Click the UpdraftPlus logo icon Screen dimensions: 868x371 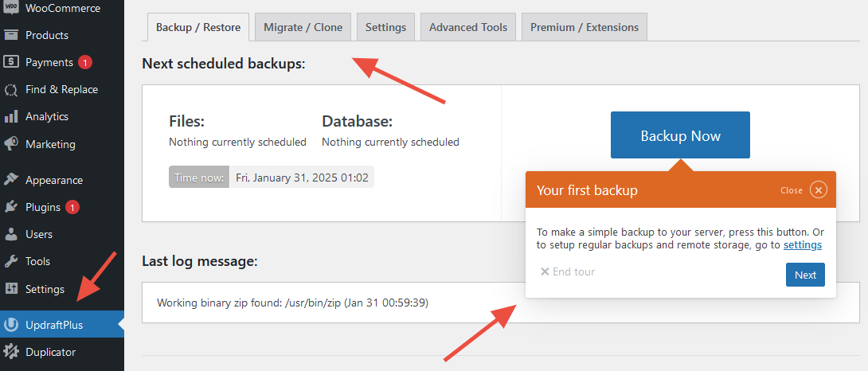[x=11, y=325]
